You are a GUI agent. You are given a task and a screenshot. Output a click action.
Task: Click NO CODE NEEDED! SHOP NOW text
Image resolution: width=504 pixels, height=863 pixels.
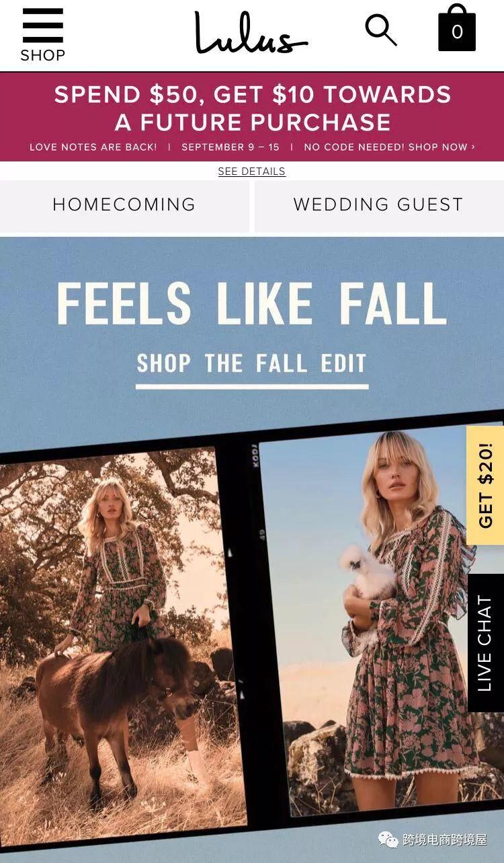tap(389, 147)
